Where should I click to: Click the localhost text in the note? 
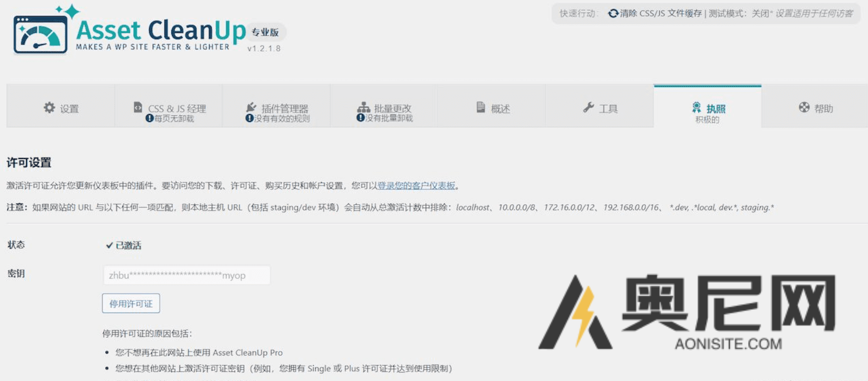(x=473, y=207)
